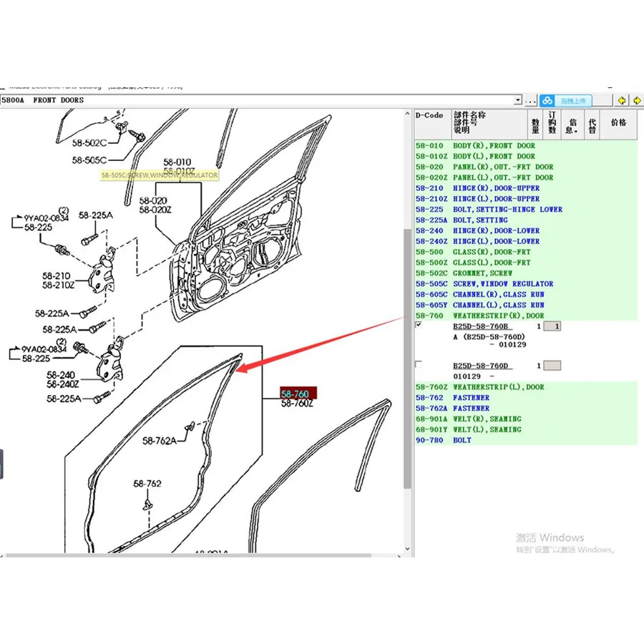Open part number link B25D-58-760B
The height and width of the screenshot is (644, 644).
point(481,326)
